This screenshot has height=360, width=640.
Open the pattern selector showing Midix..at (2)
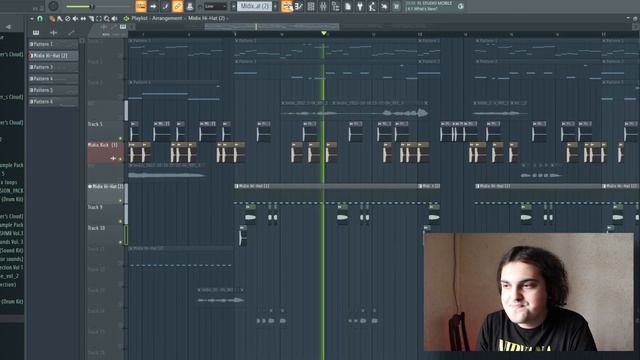(254, 6)
